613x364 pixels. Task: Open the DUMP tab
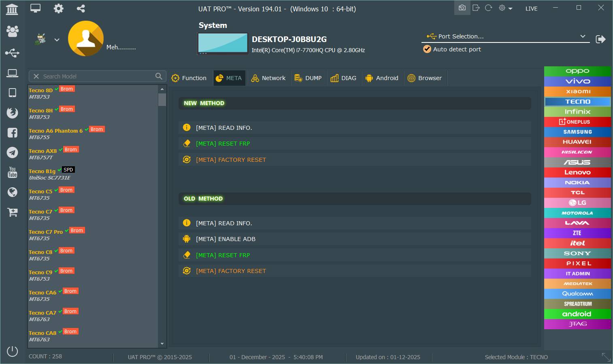point(308,78)
